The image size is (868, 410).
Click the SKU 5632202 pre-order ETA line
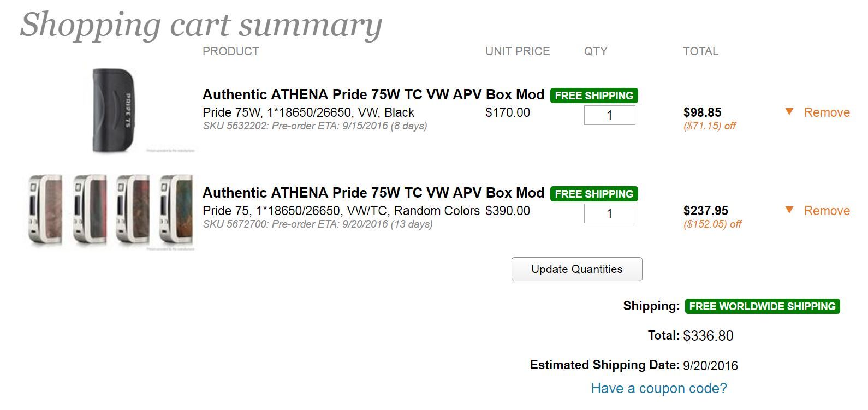(x=314, y=126)
